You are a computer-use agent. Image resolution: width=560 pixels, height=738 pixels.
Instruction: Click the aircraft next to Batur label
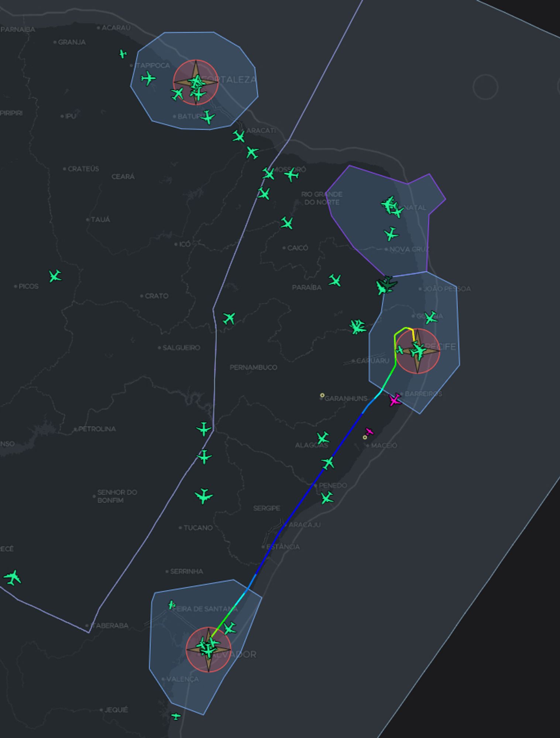[208, 117]
